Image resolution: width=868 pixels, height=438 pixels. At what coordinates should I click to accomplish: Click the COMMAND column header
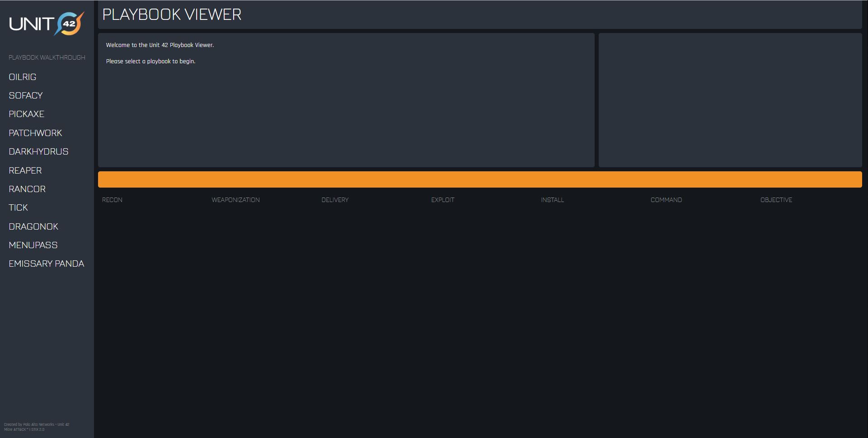[666, 200]
